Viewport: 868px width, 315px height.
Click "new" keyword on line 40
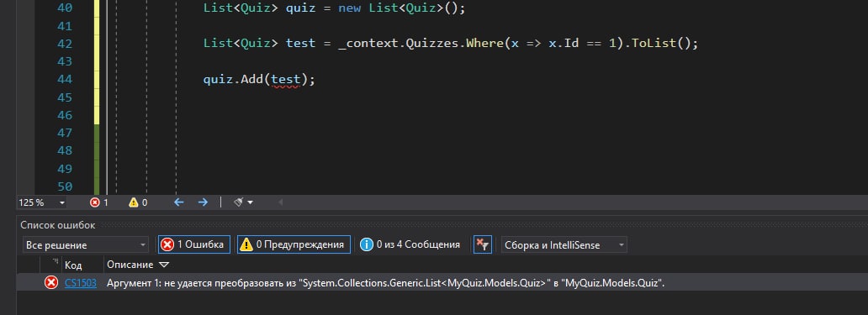[x=350, y=8]
